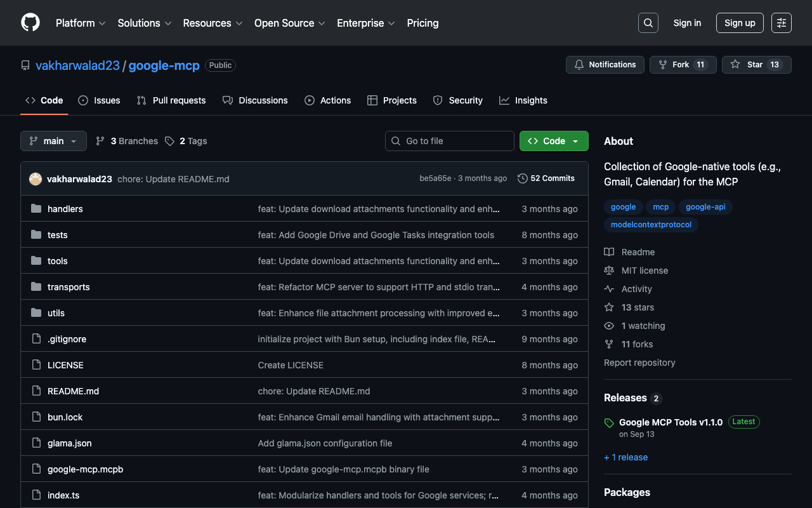The height and width of the screenshot is (508, 812).
Task: Open the appearance settings icon in header
Action: coord(781,23)
